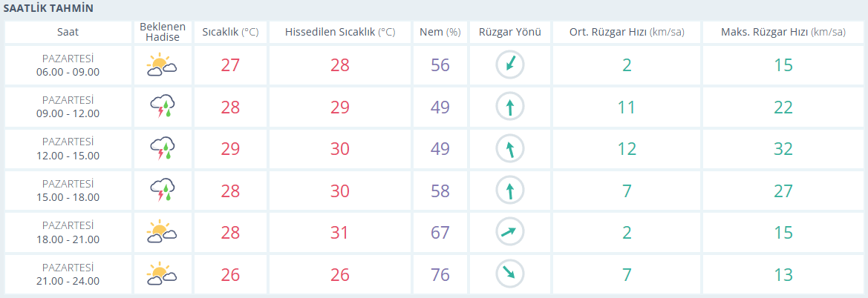Click the Saat column header

click(68, 32)
